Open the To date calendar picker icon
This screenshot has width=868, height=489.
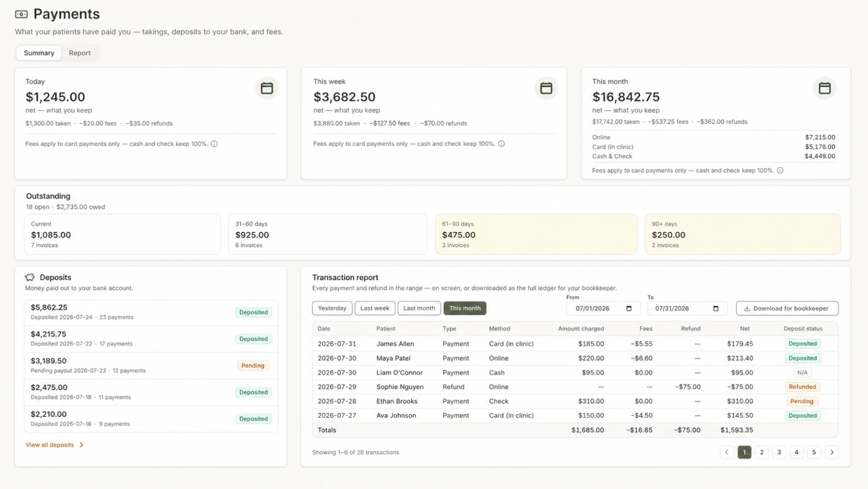coord(716,308)
